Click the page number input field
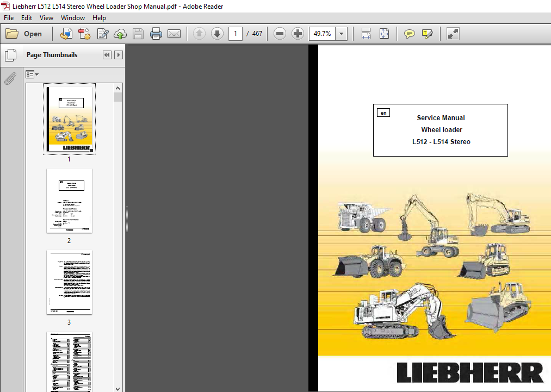The height and width of the screenshot is (392, 551). 236,34
